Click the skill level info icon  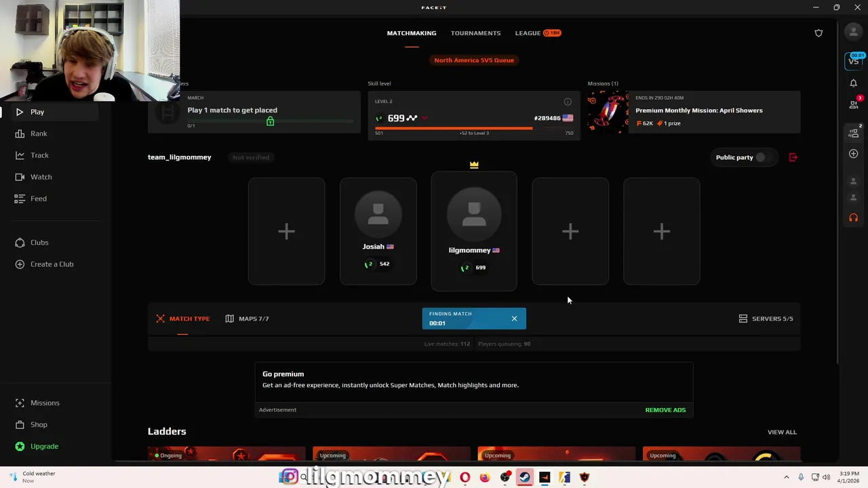point(568,102)
